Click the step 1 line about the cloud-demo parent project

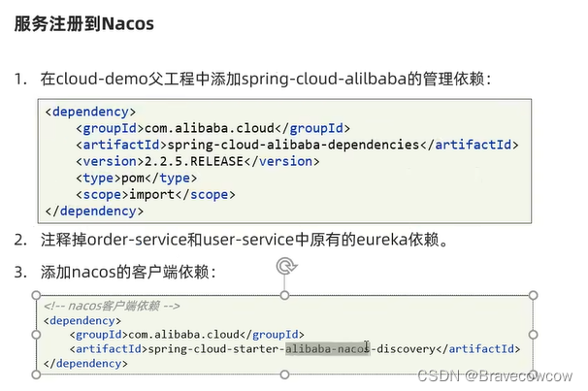tap(252, 80)
